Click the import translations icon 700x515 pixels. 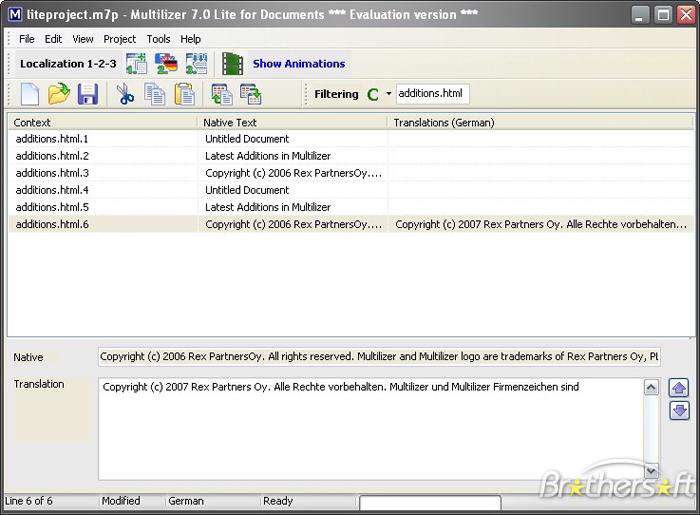(221, 94)
